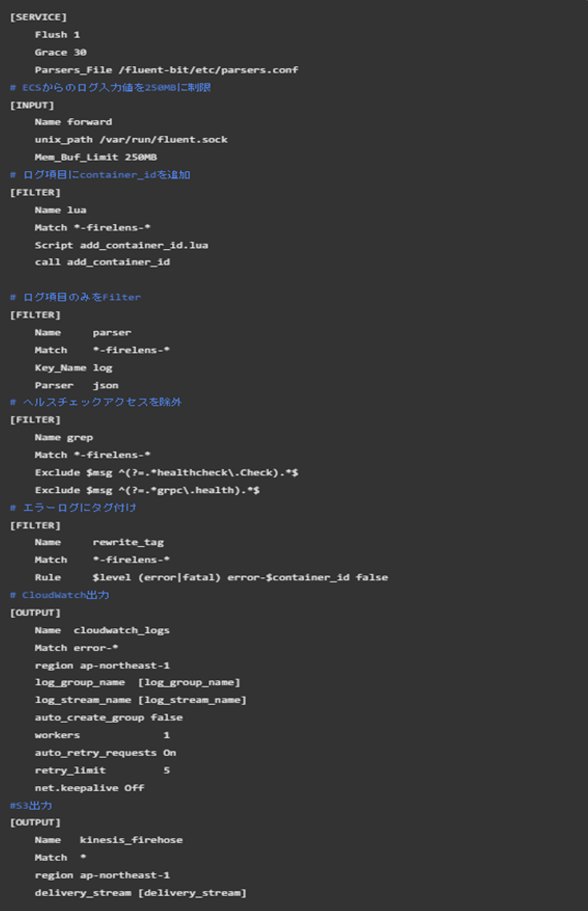Viewport: 588px width, 911px height.
Task: Click the unix_path /var/run/fluent.sock line
Action: [x=131, y=140]
